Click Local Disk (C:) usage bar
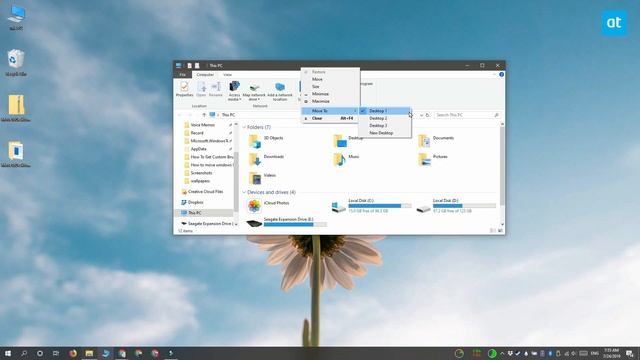This screenshot has width=640, height=360. pyautogui.click(x=380, y=206)
